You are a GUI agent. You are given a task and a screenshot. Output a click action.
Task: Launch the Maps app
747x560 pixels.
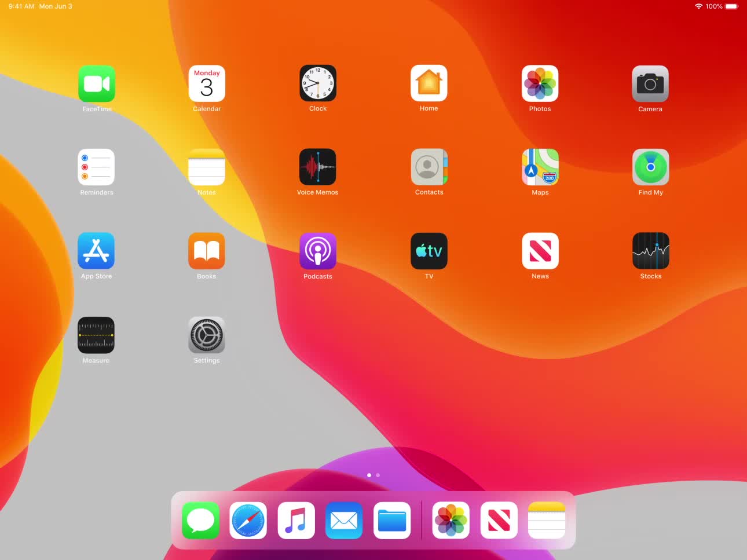click(540, 167)
